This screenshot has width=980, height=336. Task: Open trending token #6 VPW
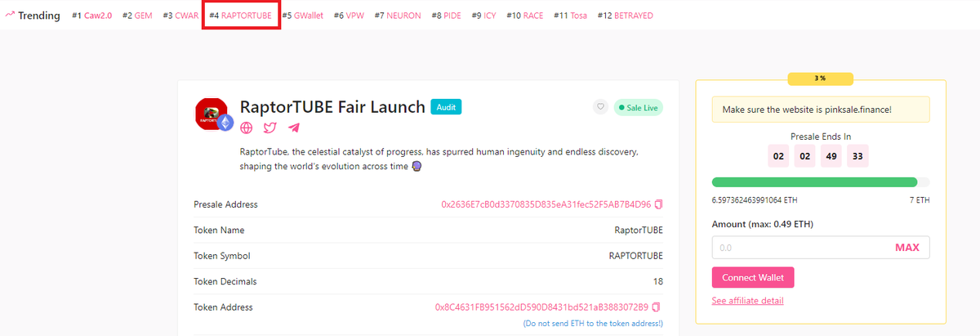(x=350, y=16)
